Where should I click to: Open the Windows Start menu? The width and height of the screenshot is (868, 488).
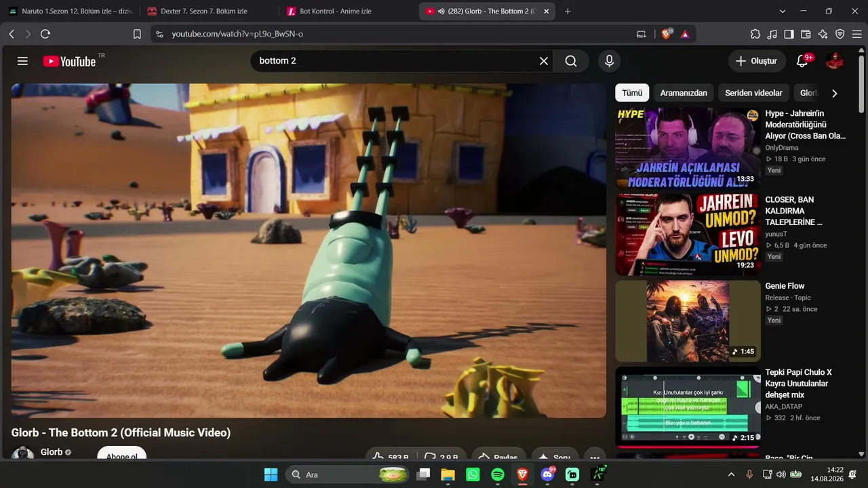pyautogui.click(x=271, y=474)
